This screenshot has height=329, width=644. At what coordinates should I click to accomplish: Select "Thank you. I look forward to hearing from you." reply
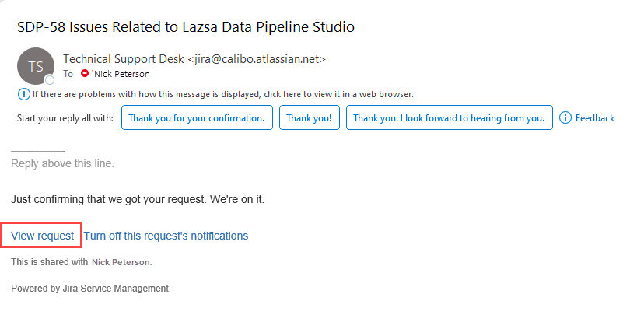[450, 118]
